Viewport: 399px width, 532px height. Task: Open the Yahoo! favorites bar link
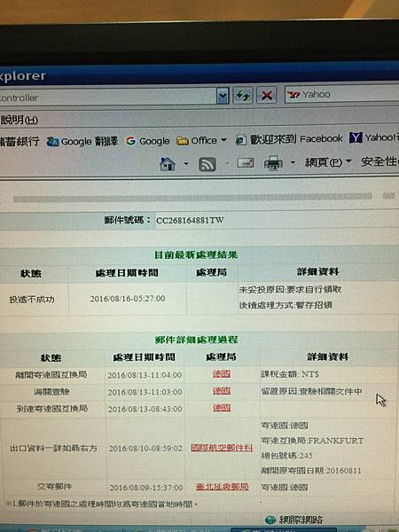point(374,137)
